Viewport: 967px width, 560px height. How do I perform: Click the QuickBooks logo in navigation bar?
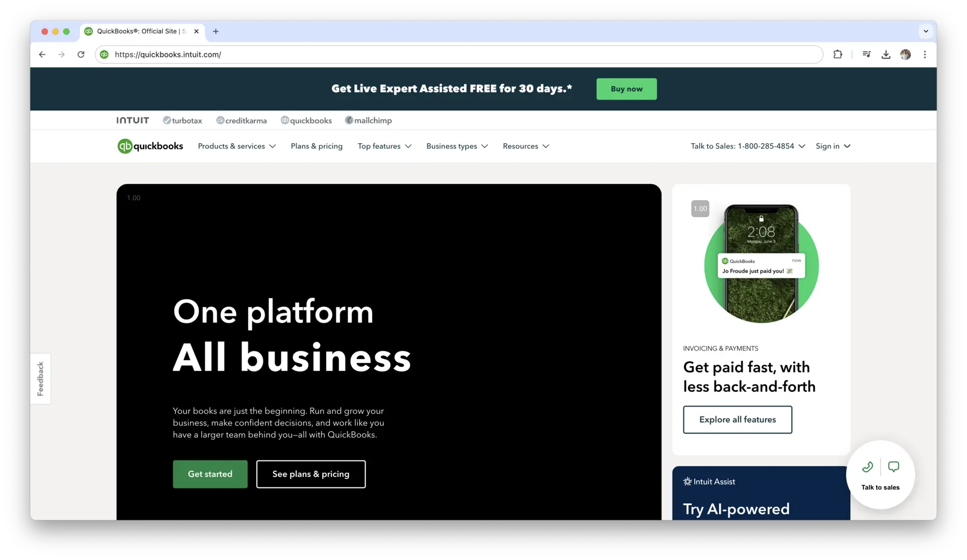click(x=150, y=146)
